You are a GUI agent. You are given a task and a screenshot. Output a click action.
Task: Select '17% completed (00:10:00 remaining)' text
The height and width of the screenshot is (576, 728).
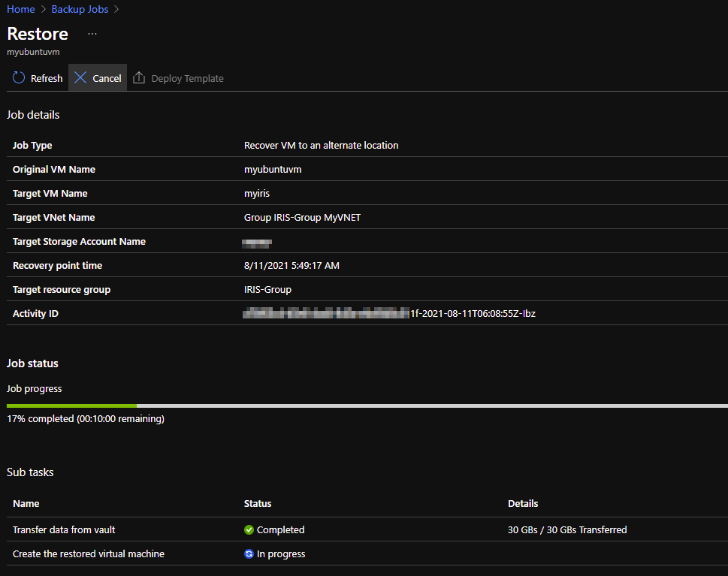pos(86,418)
